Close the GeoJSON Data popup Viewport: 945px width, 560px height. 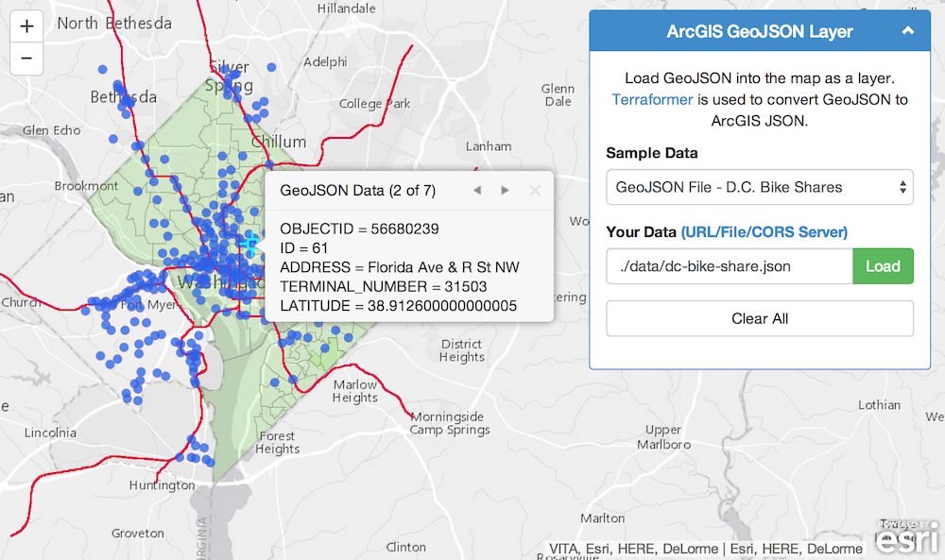[x=535, y=190]
